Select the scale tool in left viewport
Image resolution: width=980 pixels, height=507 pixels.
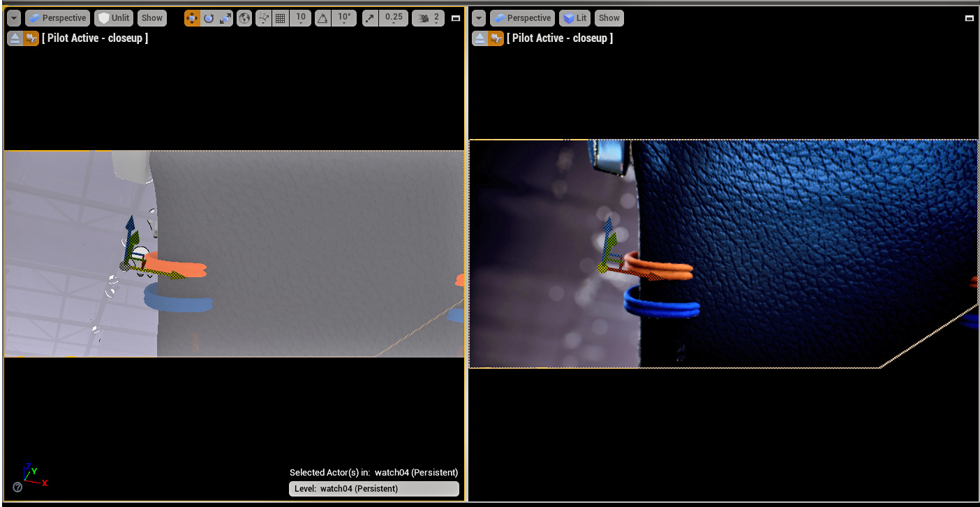pyautogui.click(x=225, y=18)
